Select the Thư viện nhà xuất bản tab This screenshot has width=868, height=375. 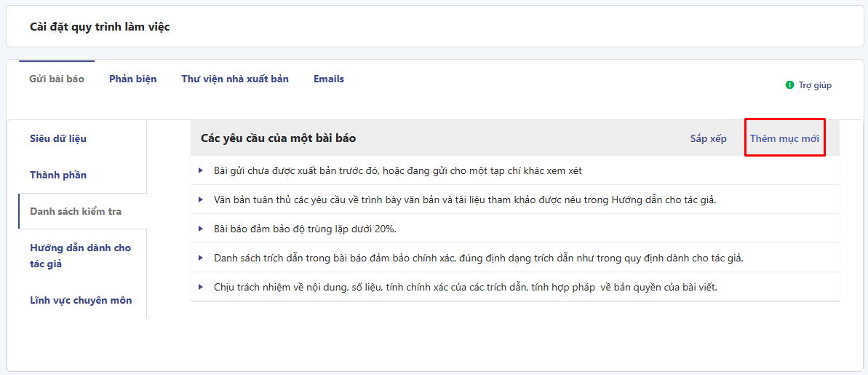point(235,79)
